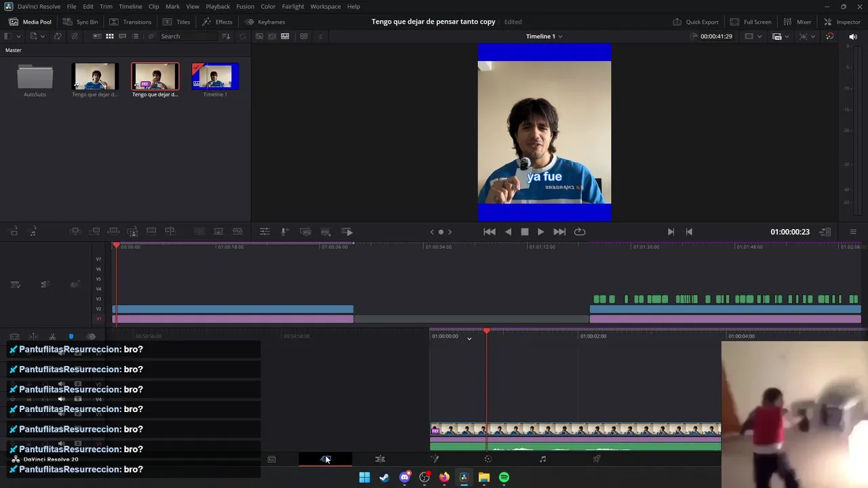The height and width of the screenshot is (488, 868).
Task: Select thumbnail grid view
Action: point(109,36)
